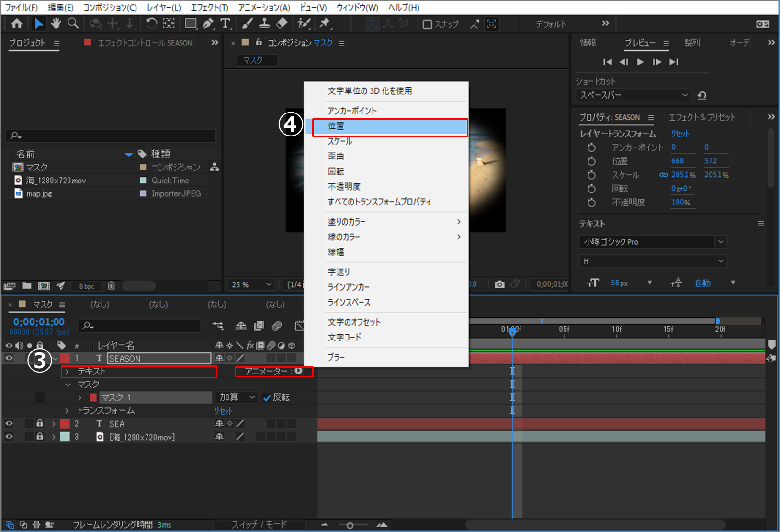Click the リセット link in Layer Transform
This screenshot has width=780, height=532.
pyautogui.click(x=680, y=134)
